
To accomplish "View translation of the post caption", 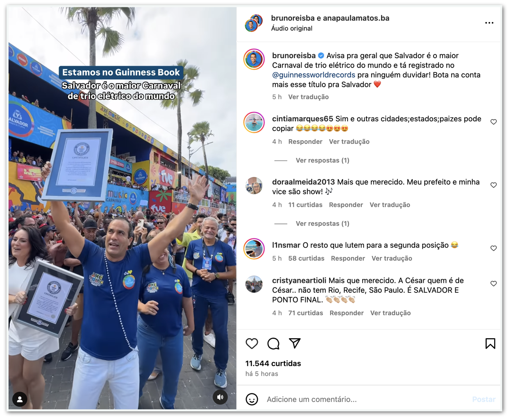I will (x=308, y=97).
